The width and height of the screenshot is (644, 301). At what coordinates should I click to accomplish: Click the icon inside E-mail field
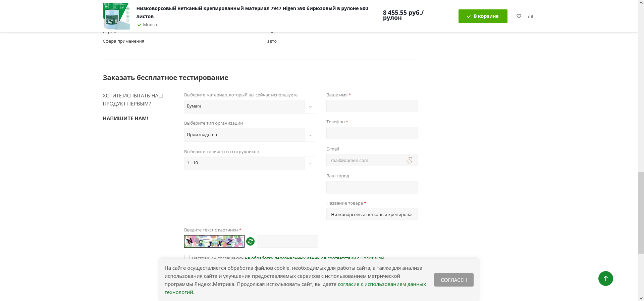[x=409, y=160]
